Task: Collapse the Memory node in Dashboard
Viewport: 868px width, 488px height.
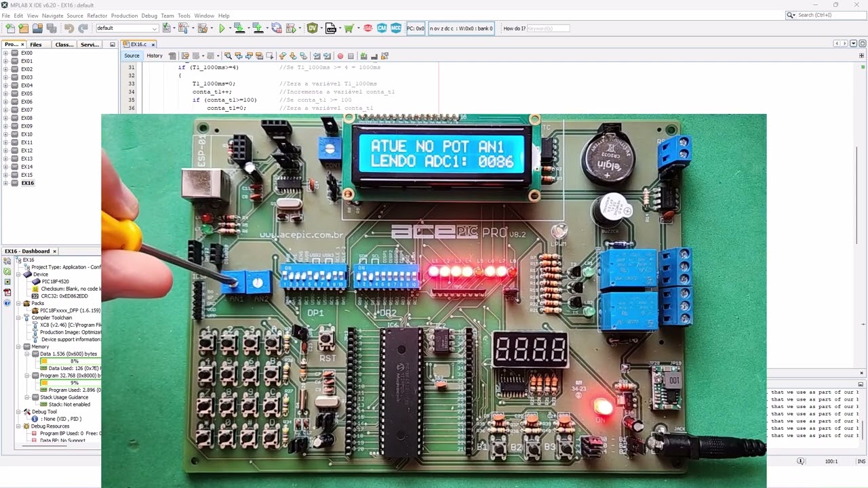Action: coord(19,346)
